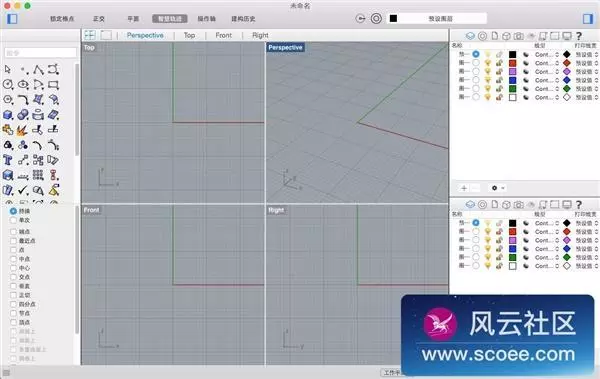Toggle the 锁定格点 grid snap button
Image resolution: width=600 pixels, height=379 pixels.
[x=62, y=19]
